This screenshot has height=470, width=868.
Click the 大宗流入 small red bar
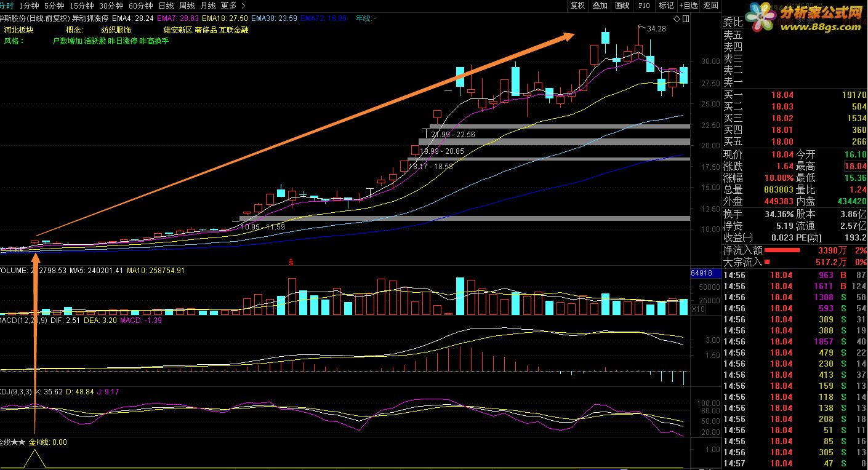(x=766, y=262)
